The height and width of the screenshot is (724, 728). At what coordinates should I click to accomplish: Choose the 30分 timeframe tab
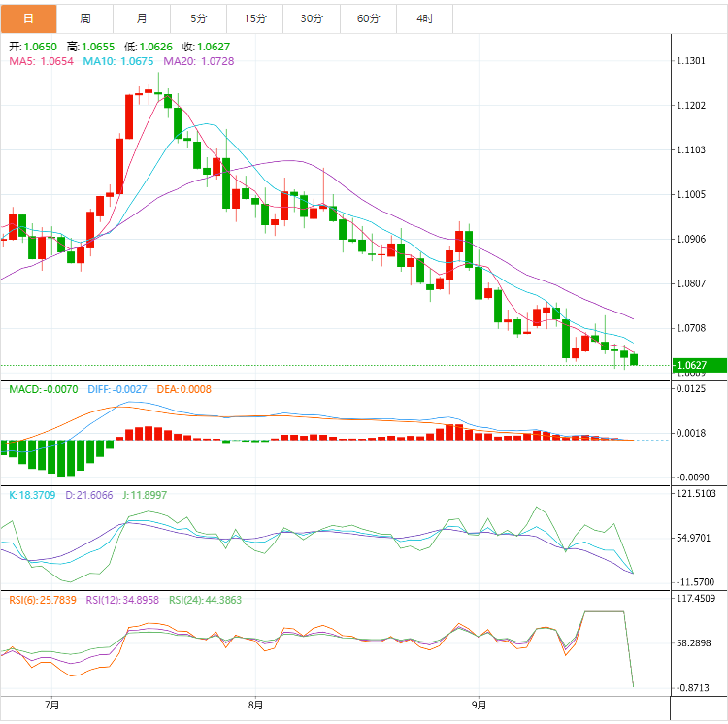pyautogui.click(x=312, y=18)
